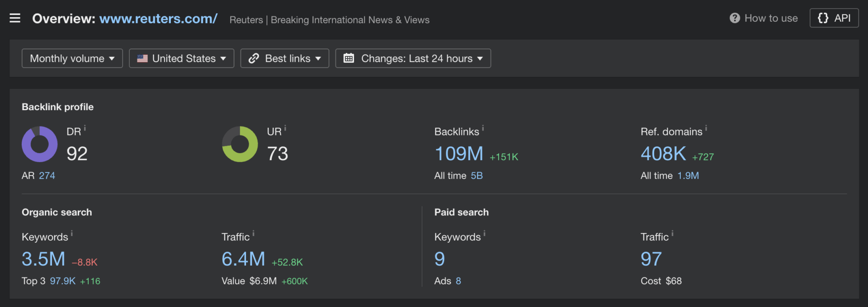This screenshot has width=868, height=307.
Task: Click the info icon beside UR
Action: click(x=285, y=129)
